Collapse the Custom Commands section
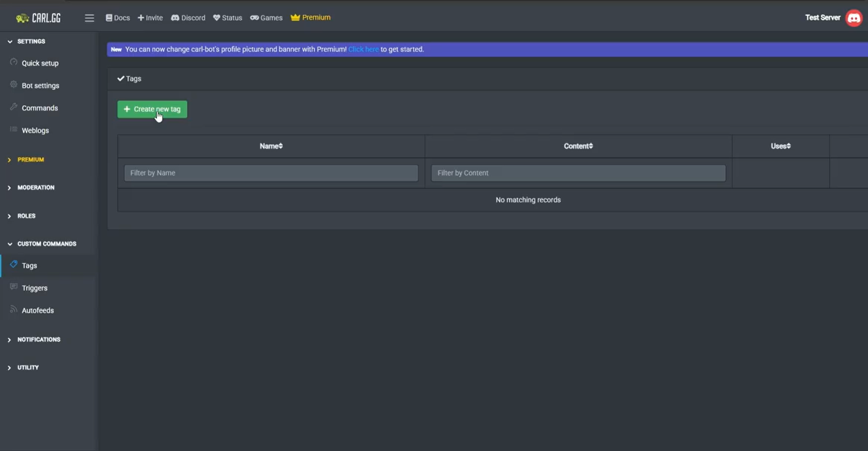The width and height of the screenshot is (868, 451). point(42,244)
